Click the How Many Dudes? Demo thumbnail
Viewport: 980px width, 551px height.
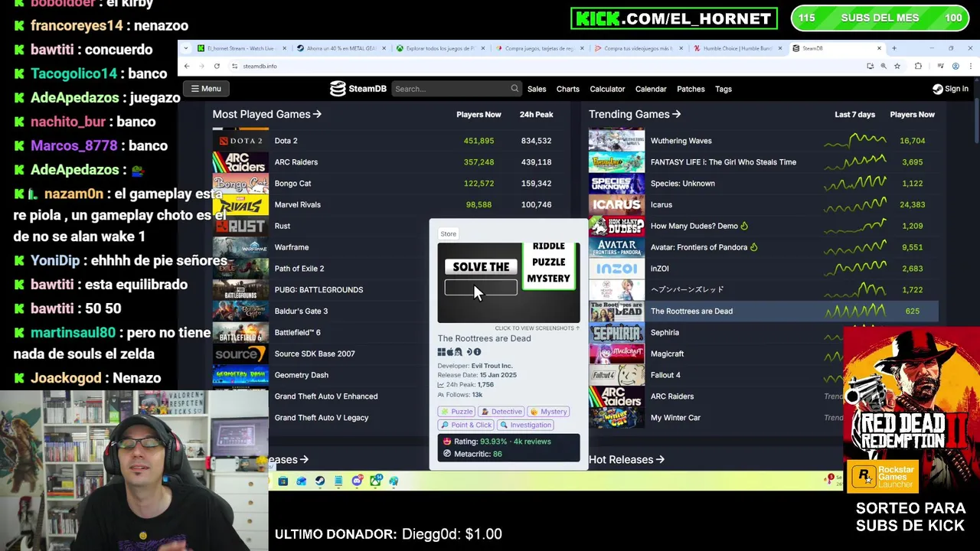click(x=616, y=226)
